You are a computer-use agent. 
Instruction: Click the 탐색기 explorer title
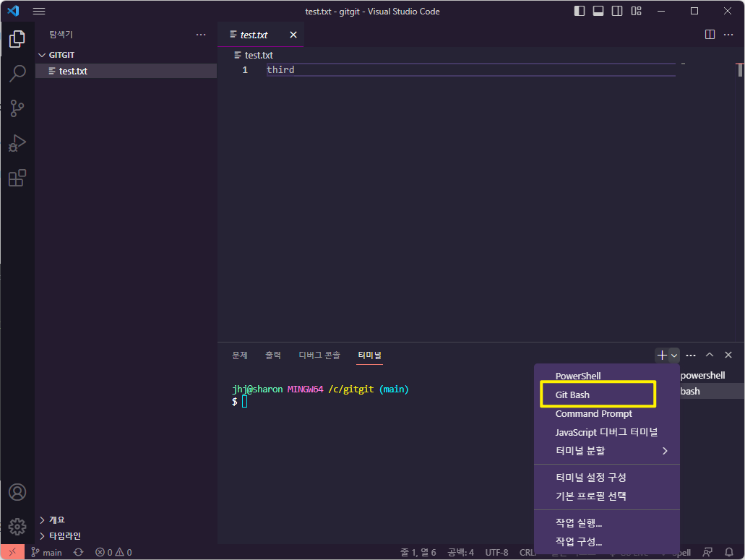61,35
